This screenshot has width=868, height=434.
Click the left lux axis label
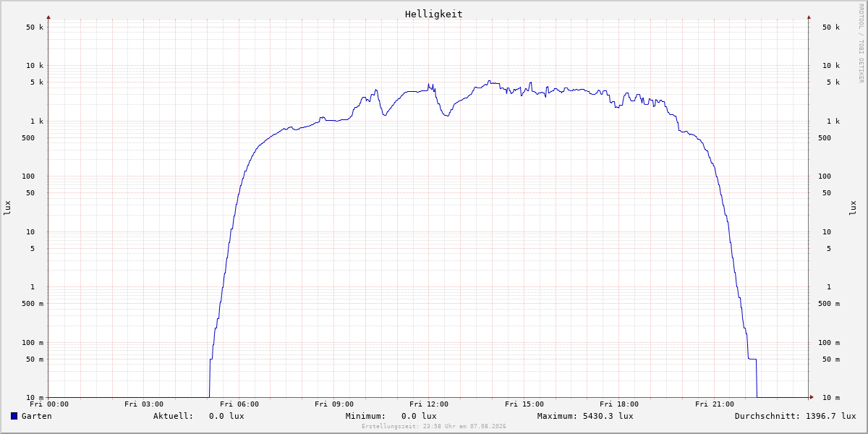(7, 208)
